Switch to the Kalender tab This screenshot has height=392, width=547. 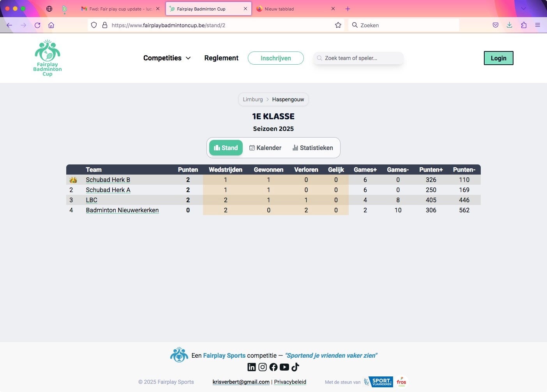tap(265, 148)
